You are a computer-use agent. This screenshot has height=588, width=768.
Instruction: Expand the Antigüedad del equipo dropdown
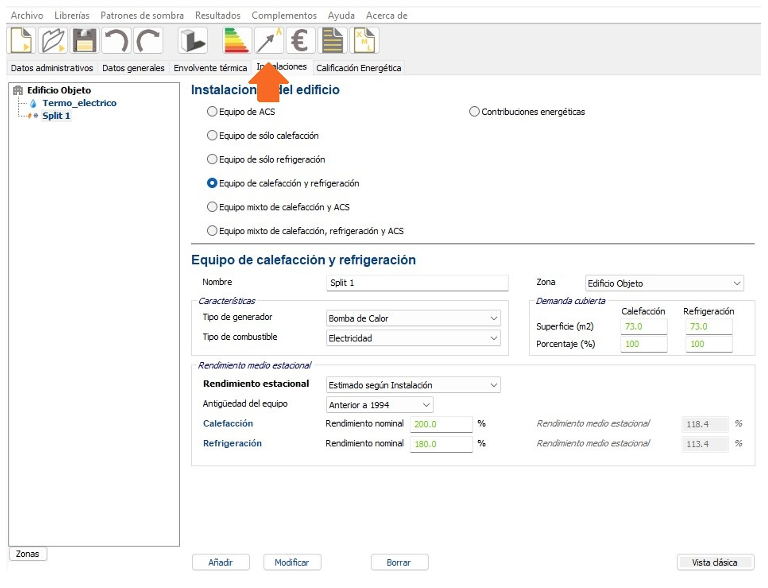point(380,405)
